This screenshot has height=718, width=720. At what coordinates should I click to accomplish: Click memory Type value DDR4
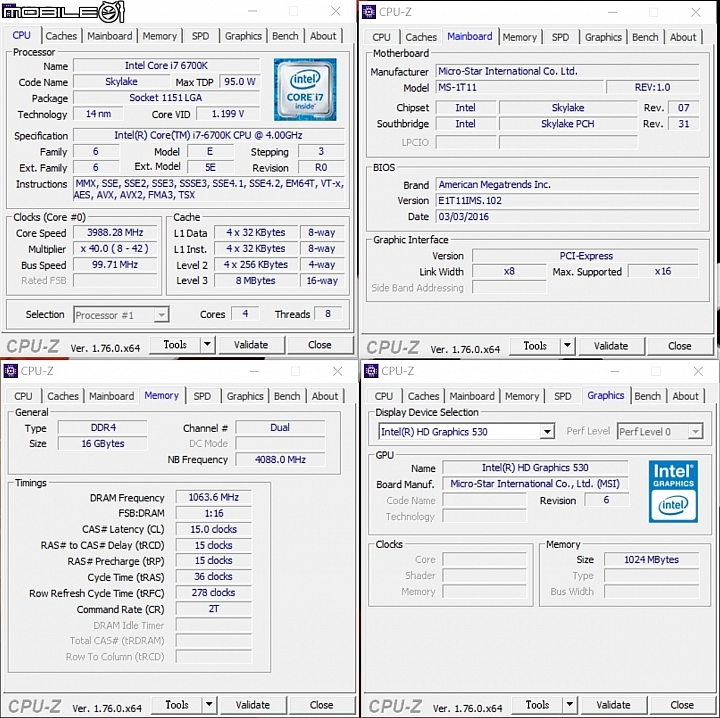pyautogui.click(x=103, y=427)
